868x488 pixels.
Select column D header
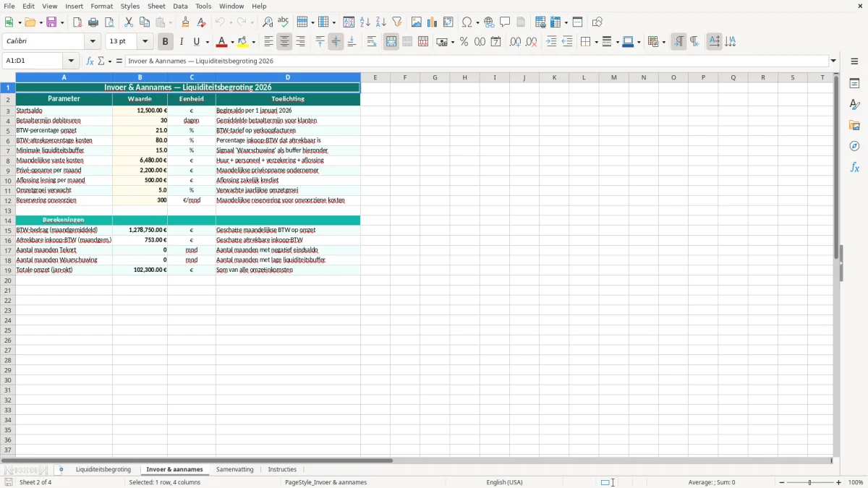coord(288,77)
